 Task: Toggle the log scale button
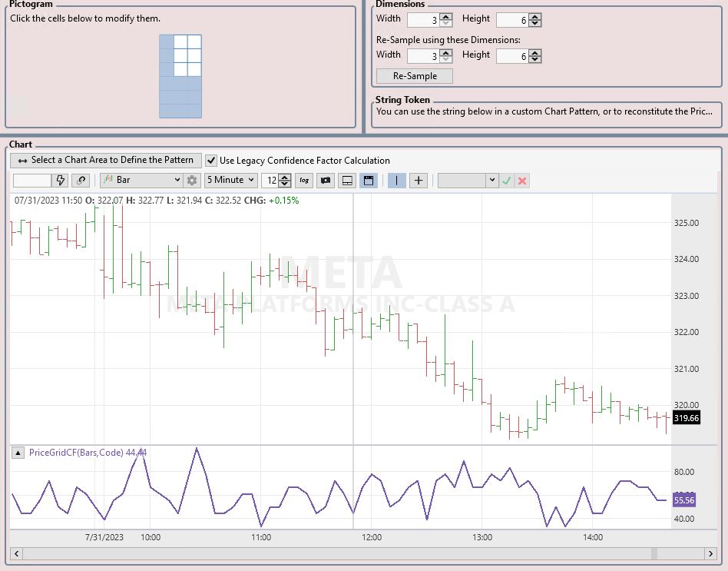tap(304, 181)
